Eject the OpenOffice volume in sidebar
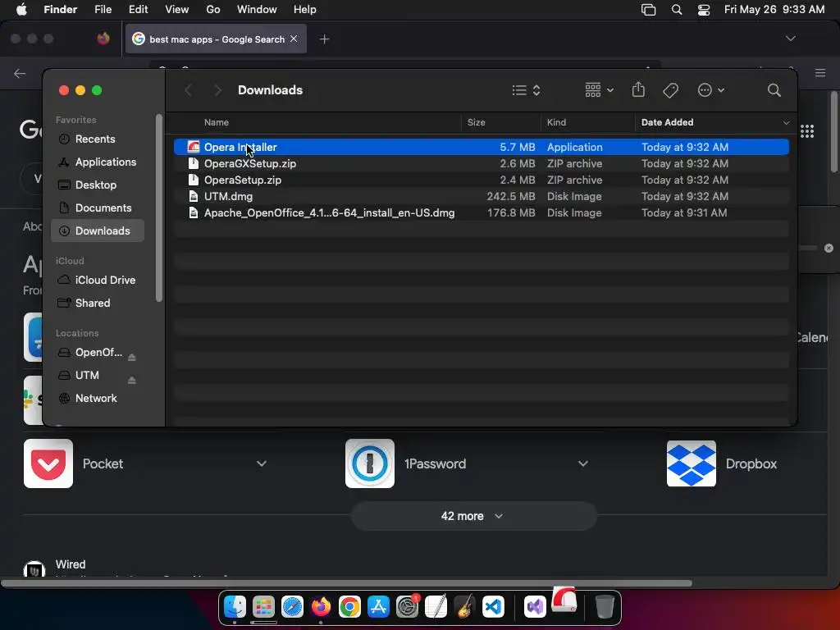Image resolution: width=840 pixels, height=630 pixels. coord(132,357)
